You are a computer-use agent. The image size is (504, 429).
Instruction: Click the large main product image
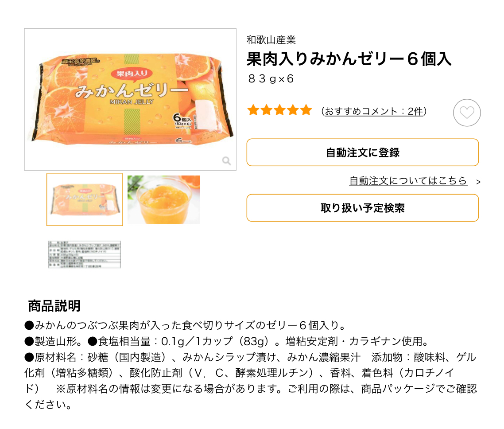tap(130, 99)
